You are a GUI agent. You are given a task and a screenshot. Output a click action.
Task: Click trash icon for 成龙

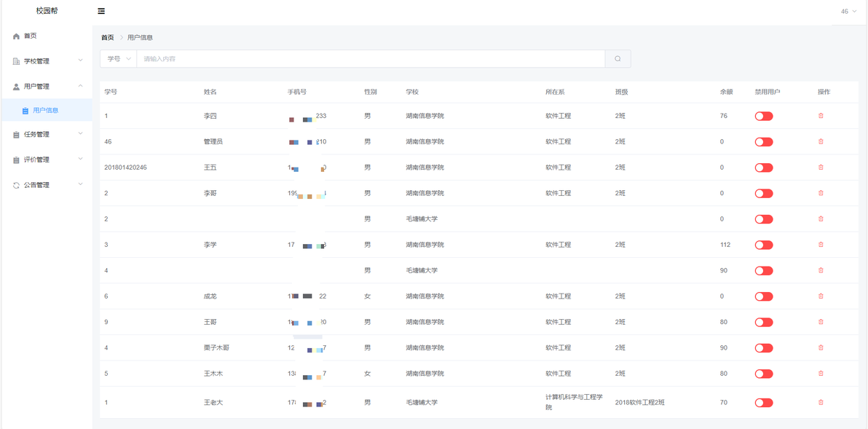point(821,296)
